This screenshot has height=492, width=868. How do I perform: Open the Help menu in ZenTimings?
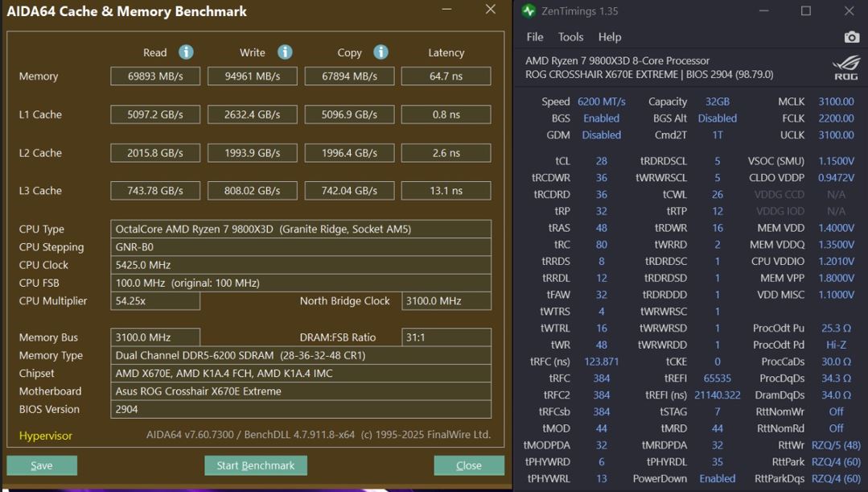tap(610, 37)
